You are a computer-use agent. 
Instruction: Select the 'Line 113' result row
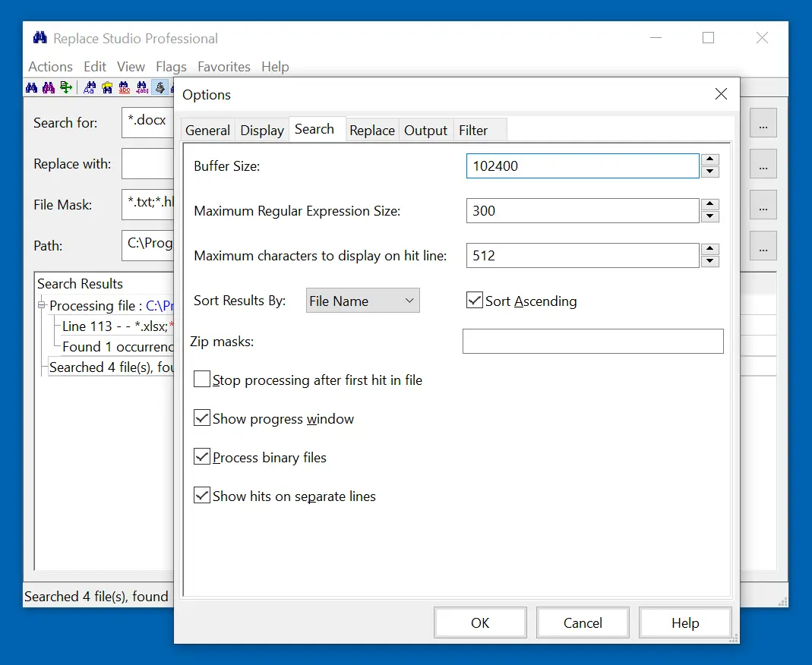[x=118, y=326]
